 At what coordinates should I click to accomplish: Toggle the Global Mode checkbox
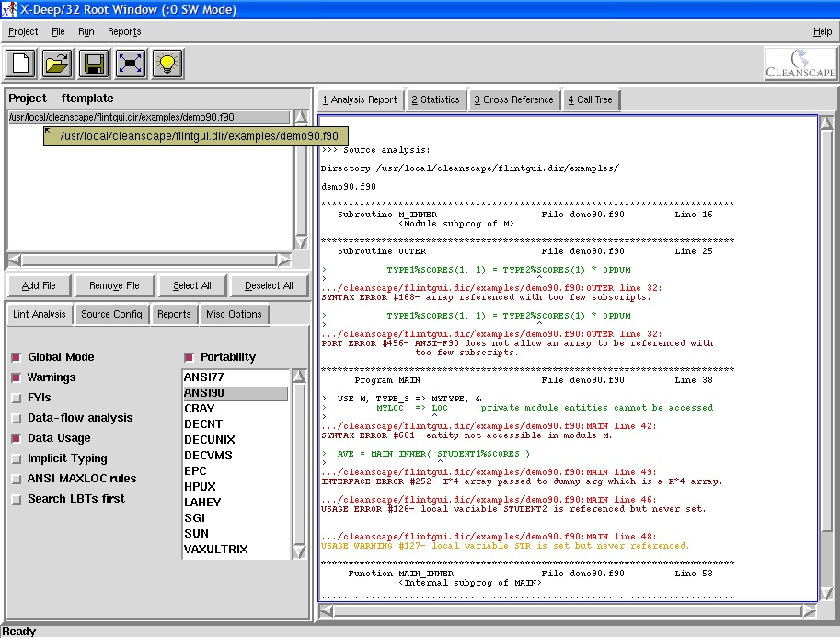click(17, 357)
